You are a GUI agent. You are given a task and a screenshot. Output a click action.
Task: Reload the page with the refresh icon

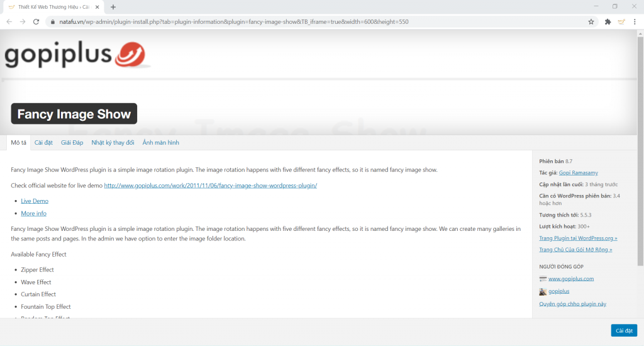tap(36, 22)
